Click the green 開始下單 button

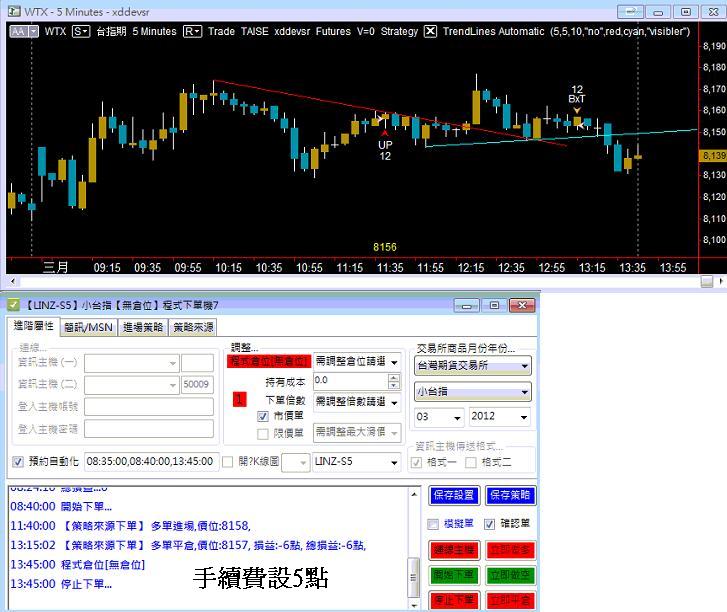[454, 575]
